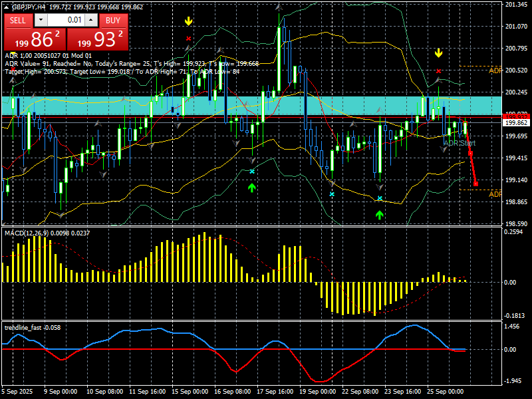532x399 pixels.
Task: Click the 9 Sep 00:00 time label
Action: pyautogui.click(x=61, y=392)
